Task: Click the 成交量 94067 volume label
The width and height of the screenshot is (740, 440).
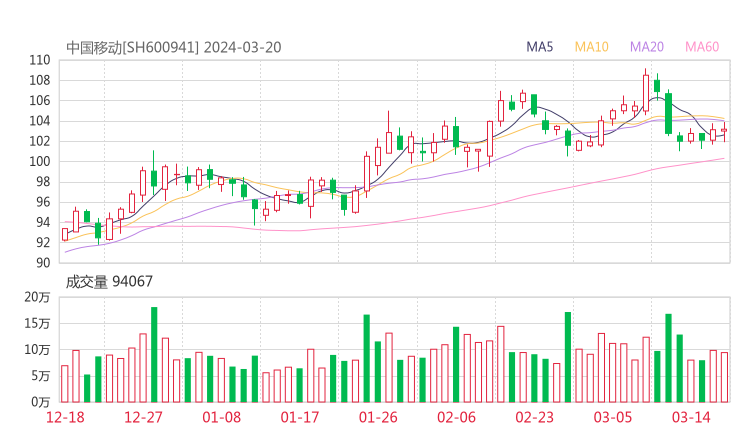Action: point(109,282)
